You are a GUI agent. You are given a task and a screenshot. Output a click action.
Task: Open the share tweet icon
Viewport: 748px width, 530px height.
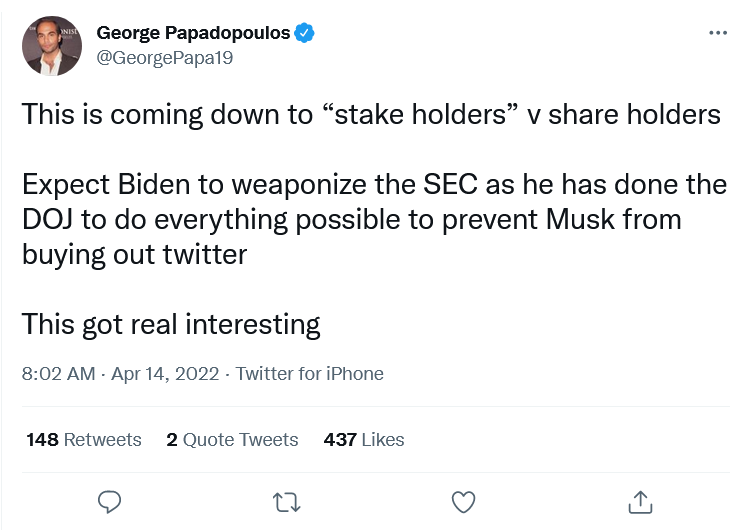640,502
